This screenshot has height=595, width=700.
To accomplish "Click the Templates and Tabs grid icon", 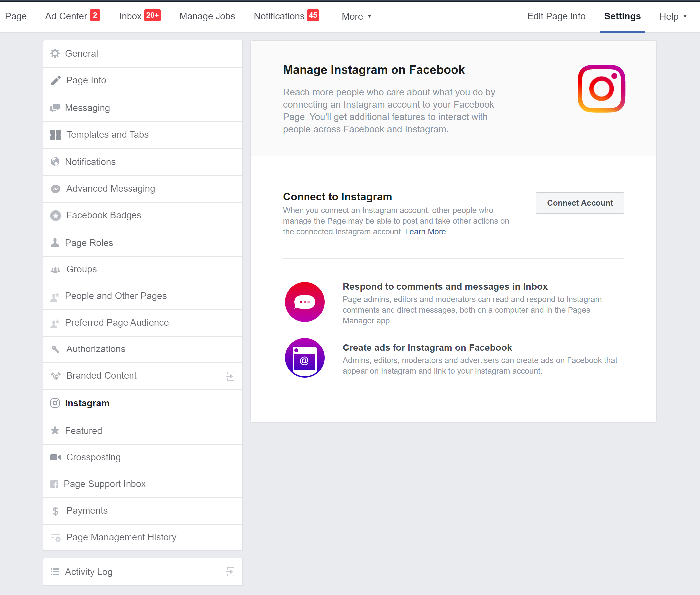I will [x=56, y=135].
